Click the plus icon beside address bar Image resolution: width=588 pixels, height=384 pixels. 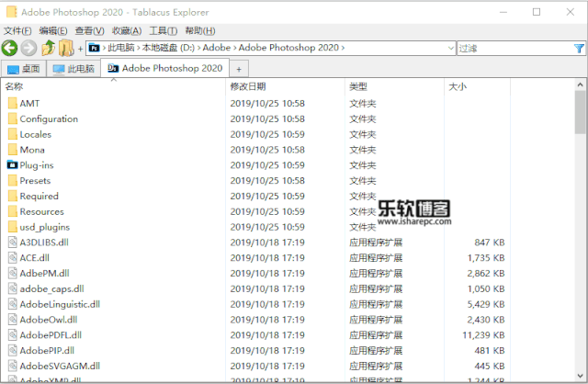pyautogui.click(x=80, y=49)
